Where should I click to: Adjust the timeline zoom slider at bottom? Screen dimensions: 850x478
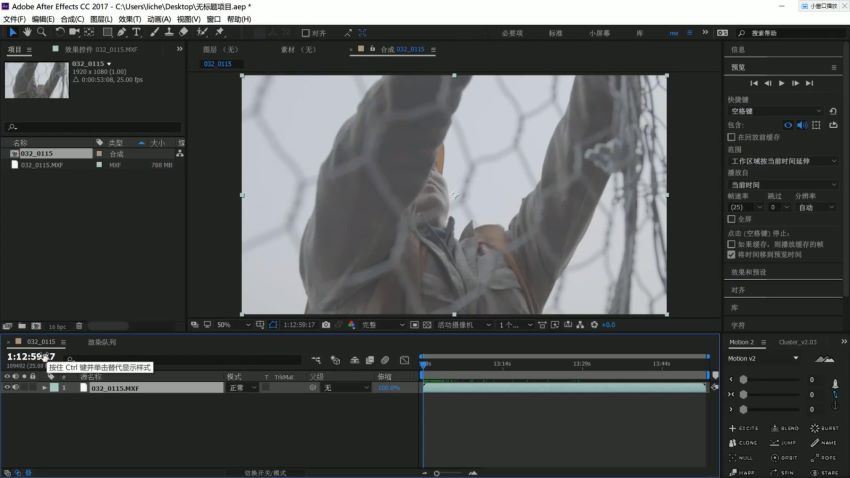click(437, 473)
